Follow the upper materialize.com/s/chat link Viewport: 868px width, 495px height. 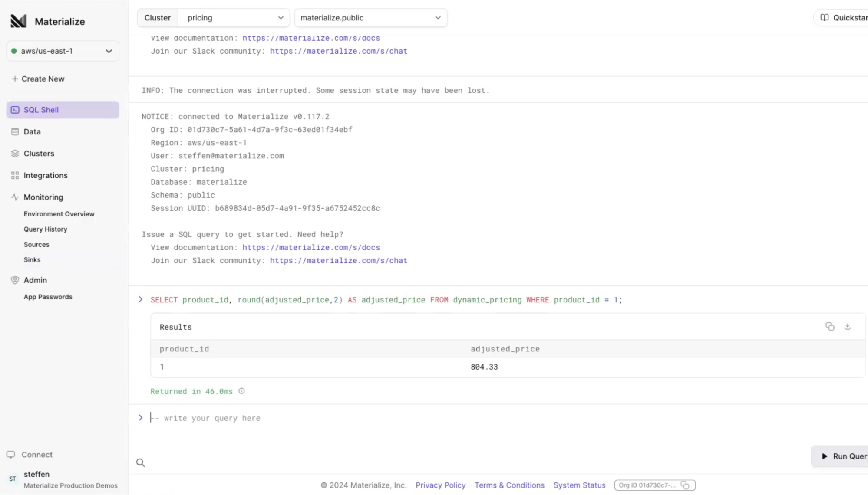tap(339, 51)
